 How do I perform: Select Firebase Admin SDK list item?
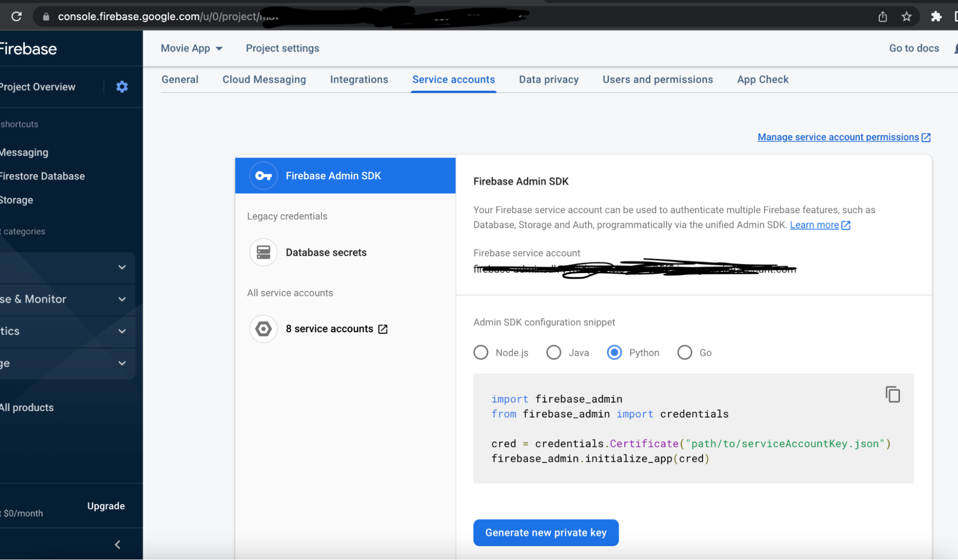tap(345, 176)
